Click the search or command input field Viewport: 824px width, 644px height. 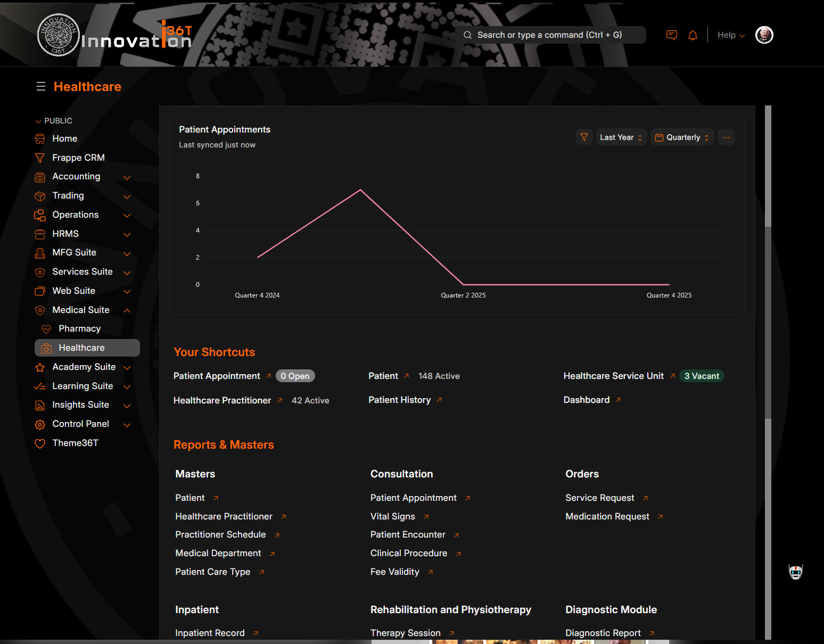tap(550, 35)
